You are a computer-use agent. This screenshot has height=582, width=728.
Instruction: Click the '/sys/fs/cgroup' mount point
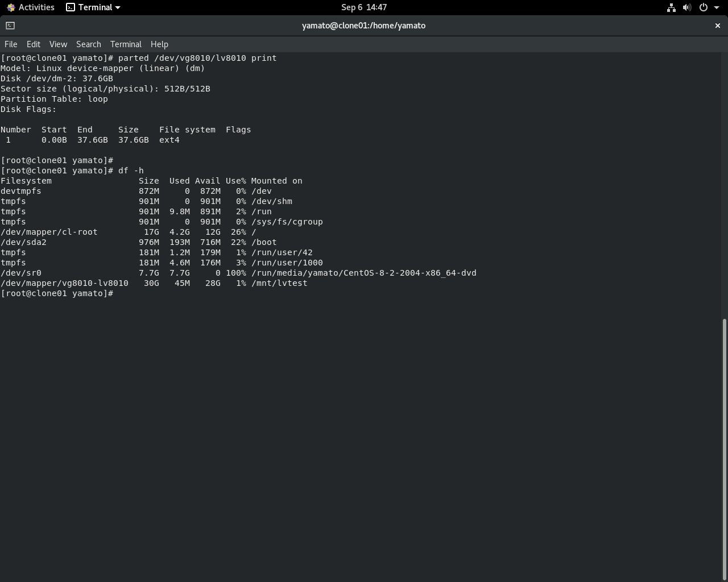(287, 222)
